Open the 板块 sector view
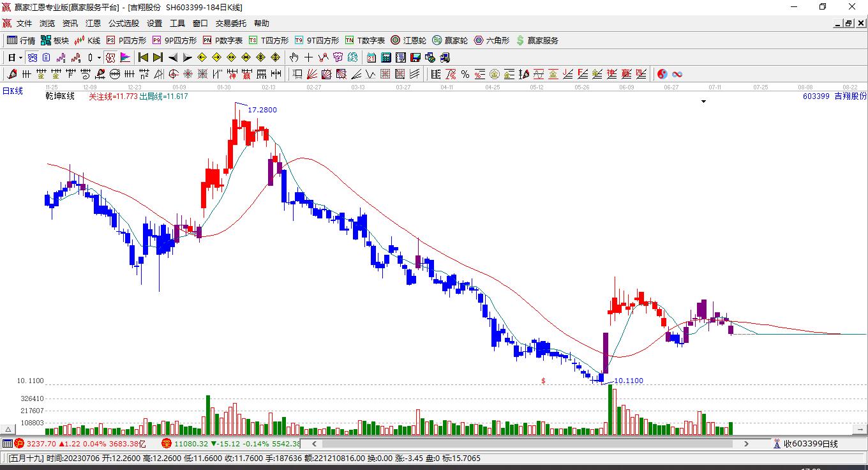 pyautogui.click(x=55, y=40)
